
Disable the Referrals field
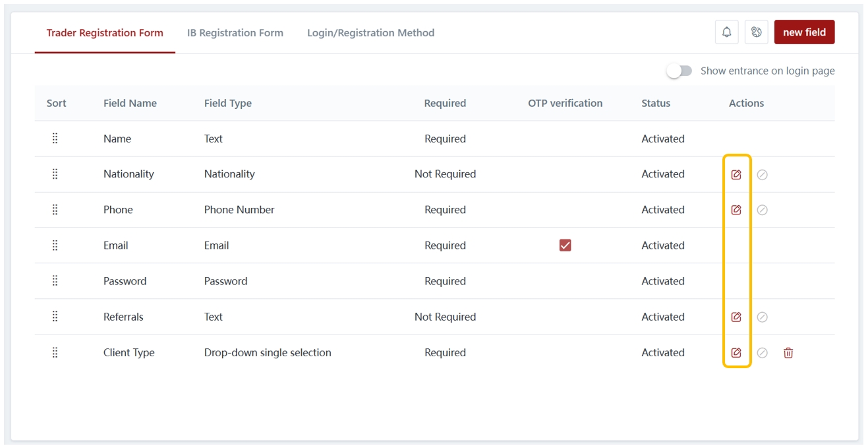coord(763,317)
